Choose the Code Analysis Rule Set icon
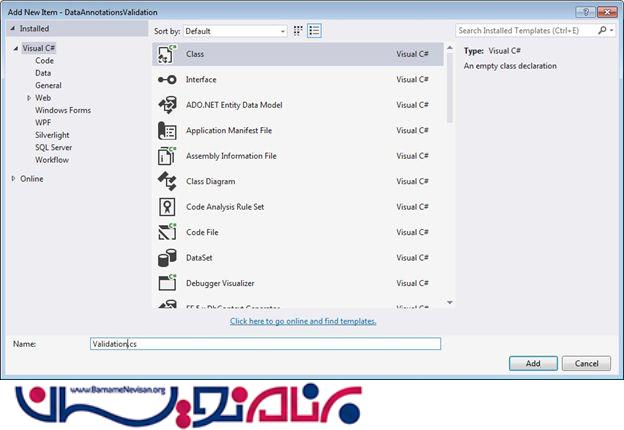This screenshot has height=430, width=624. click(167, 207)
